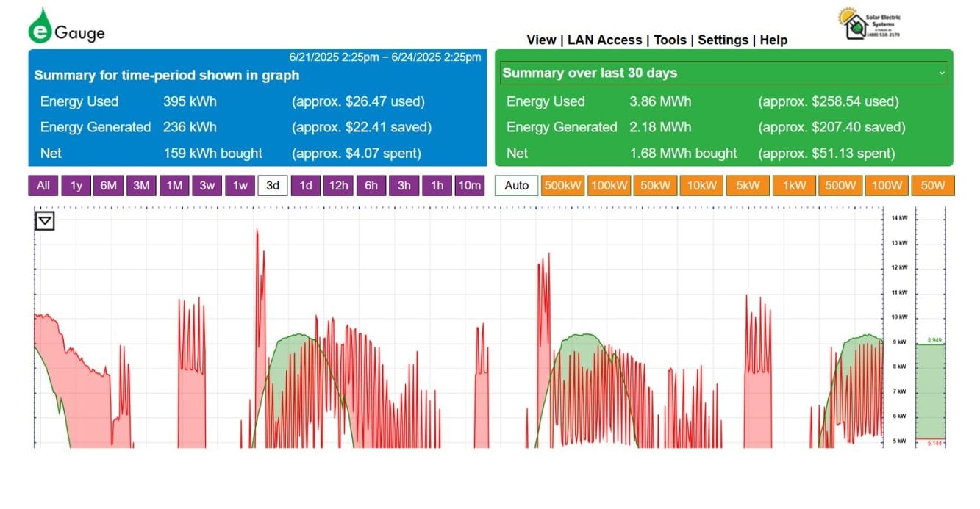980x509 pixels.
Task: Choose the 6M time range
Action: point(109,186)
